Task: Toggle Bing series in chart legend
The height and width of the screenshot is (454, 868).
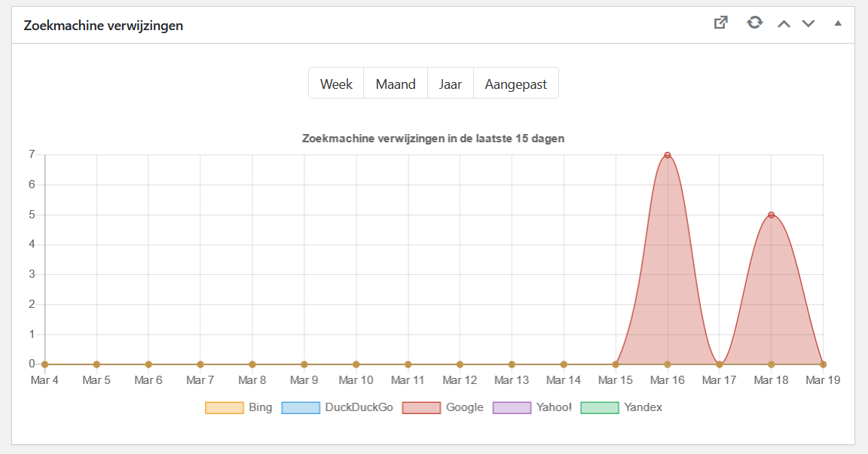Action: coord(239,407)
